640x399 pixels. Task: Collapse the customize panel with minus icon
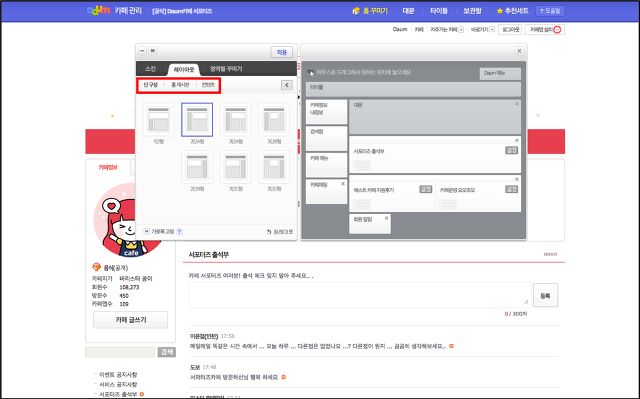pos(142,51)
